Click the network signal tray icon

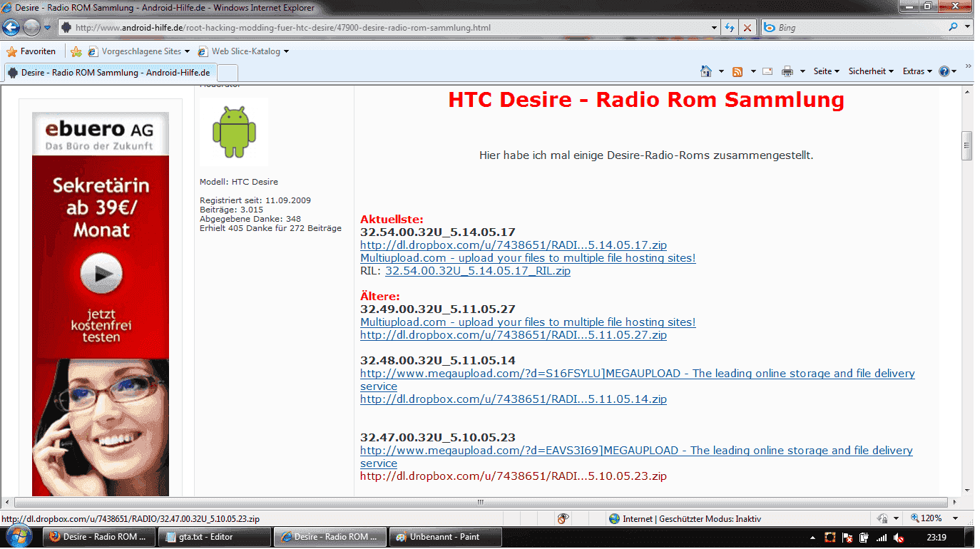882,537
